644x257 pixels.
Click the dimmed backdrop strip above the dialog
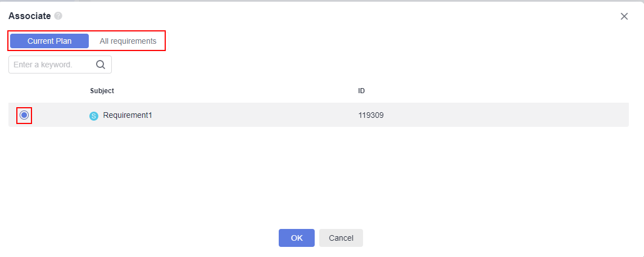coord(322,1)
